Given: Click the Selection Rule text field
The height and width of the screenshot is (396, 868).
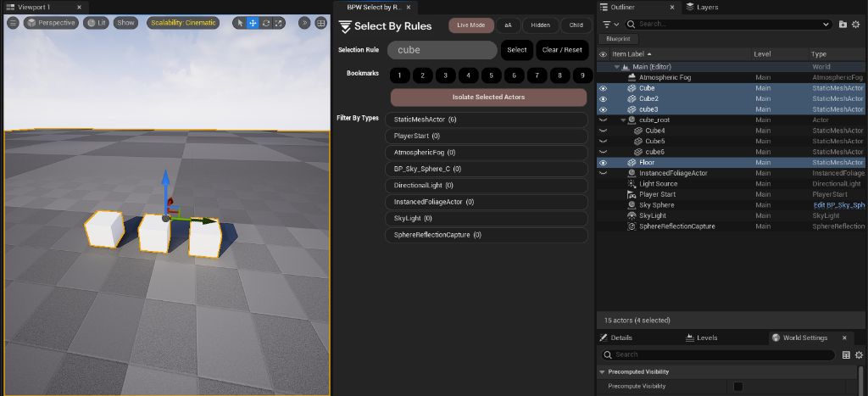Looking at the screenshot, I should (442, 50).
